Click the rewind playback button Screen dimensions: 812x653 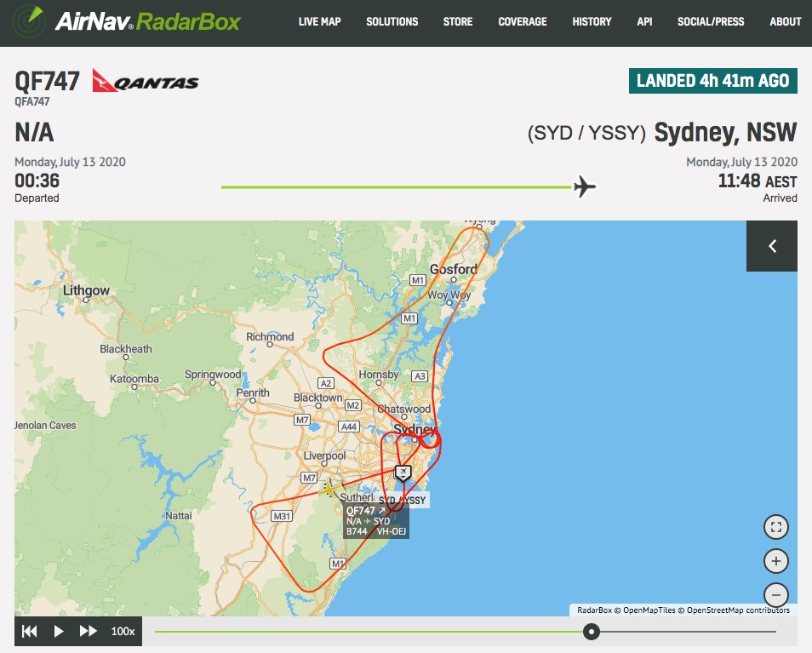(x=30, y=631)
